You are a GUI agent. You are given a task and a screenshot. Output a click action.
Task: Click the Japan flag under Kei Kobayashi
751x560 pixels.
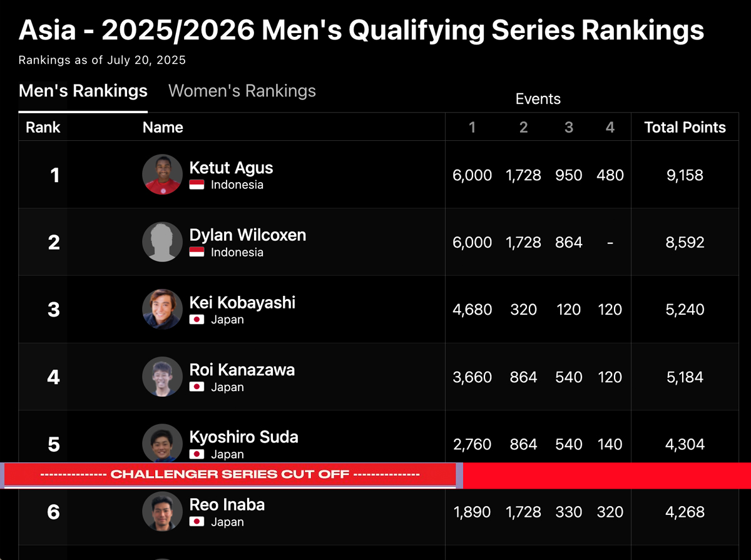coord(197,320)
